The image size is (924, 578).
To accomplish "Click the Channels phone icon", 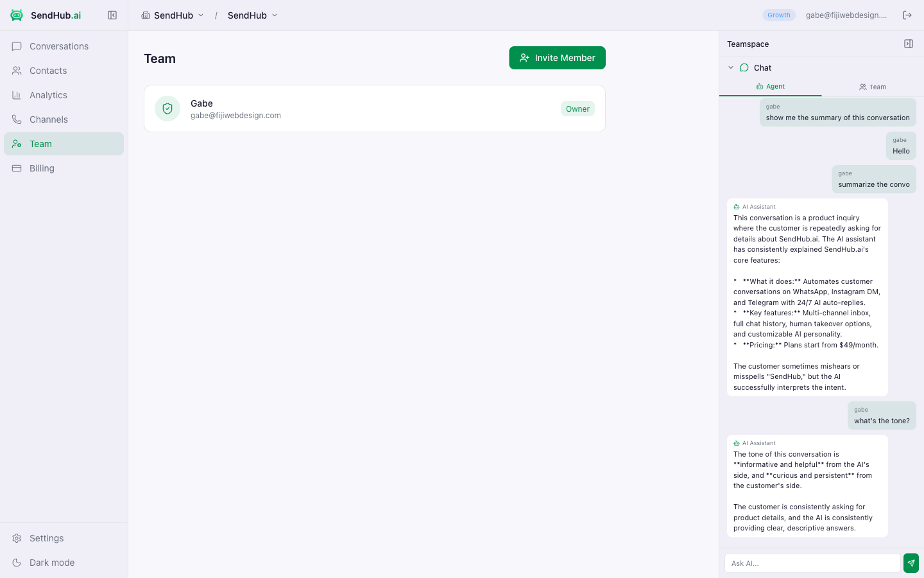I will tap(17, 119).
